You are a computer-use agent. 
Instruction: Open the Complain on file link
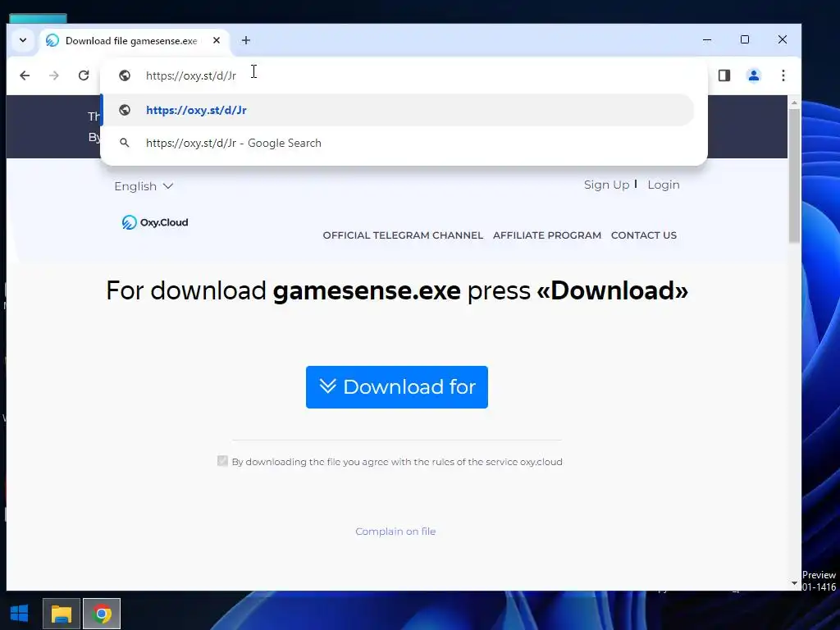point(395,532)
